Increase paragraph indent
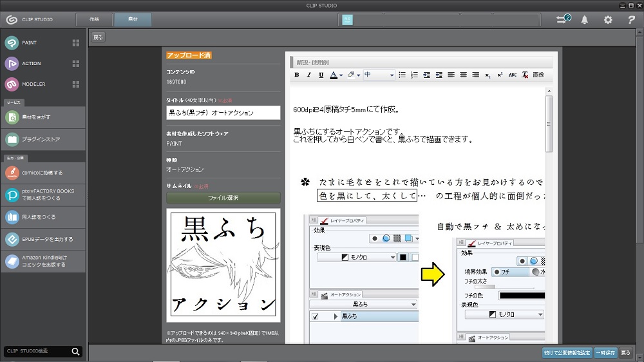This screenshot has height=362, width=644. [x=427, y=75]
